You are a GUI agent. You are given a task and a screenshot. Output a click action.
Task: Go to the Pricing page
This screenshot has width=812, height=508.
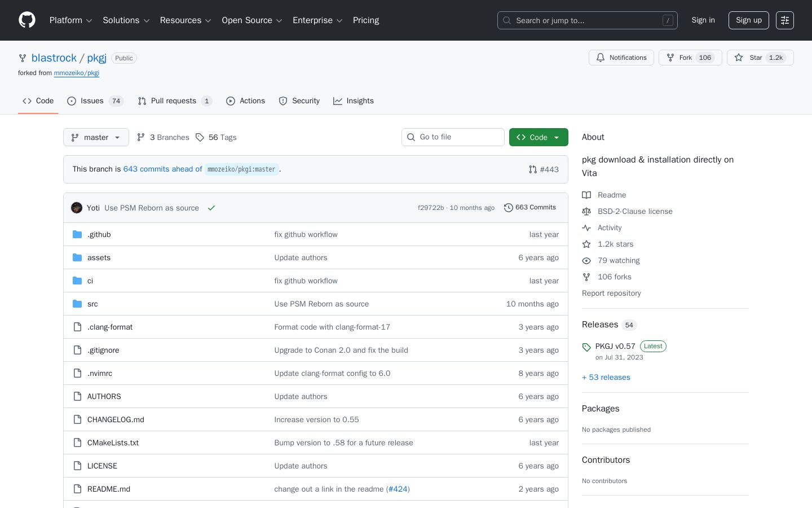(x=366, y=20)
